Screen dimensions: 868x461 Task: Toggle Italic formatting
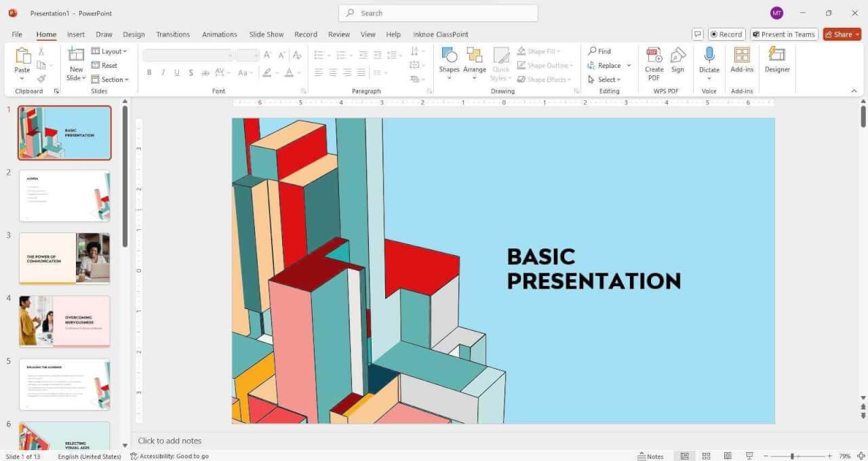[x=163, y=73]
